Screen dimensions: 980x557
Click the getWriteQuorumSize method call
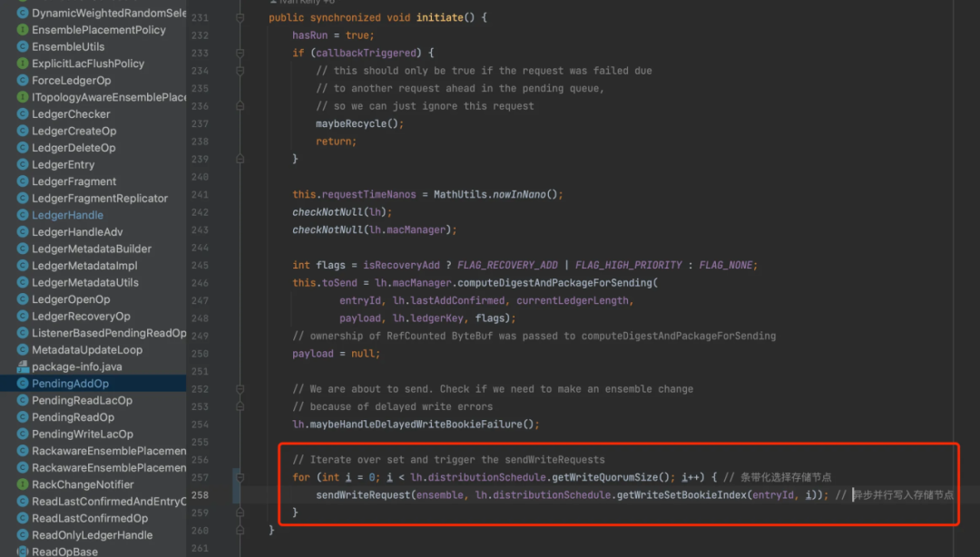pos(605,477)
